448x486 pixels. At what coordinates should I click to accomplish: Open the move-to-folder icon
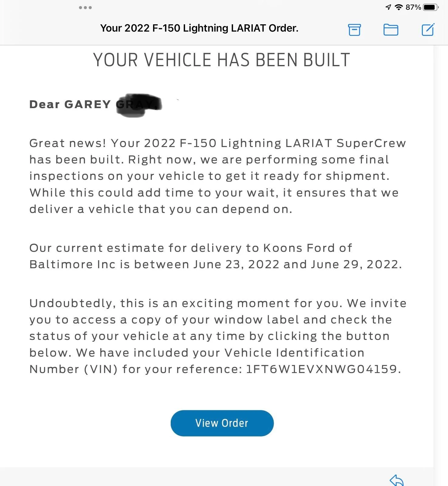pos(391,29)
